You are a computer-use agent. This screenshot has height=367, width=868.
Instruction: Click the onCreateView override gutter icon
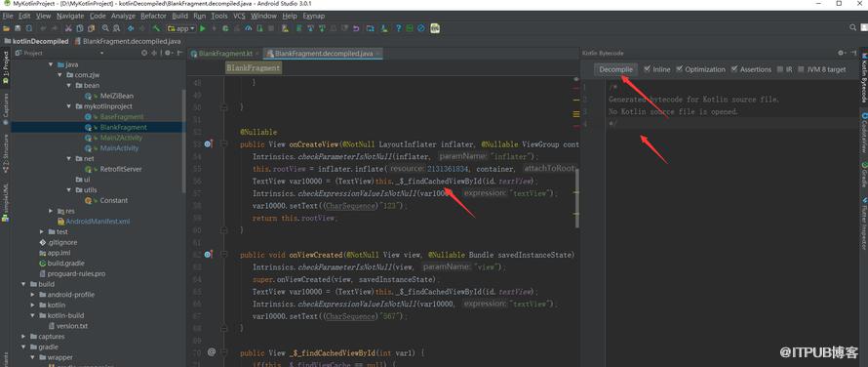[x=208, y=144]
